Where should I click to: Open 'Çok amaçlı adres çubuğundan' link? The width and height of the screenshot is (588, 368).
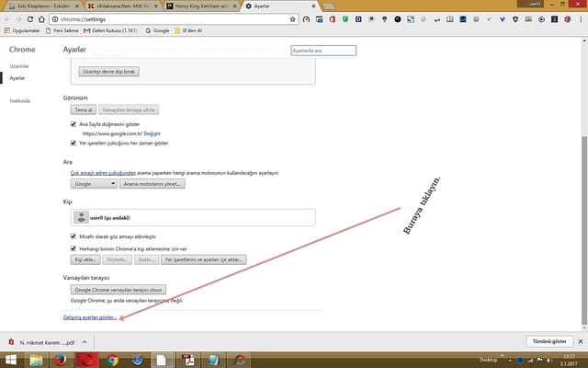[x=103, y=173]
